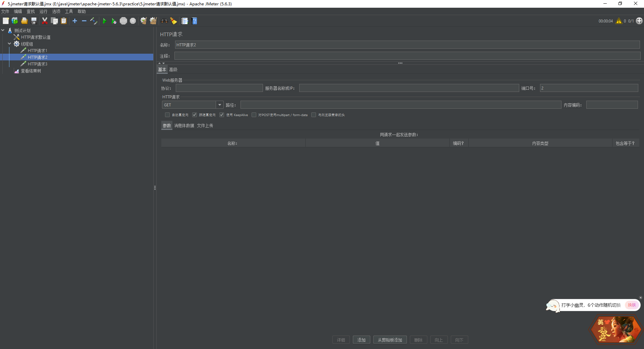Switch to the 基本 tab

tap(162, 69)
